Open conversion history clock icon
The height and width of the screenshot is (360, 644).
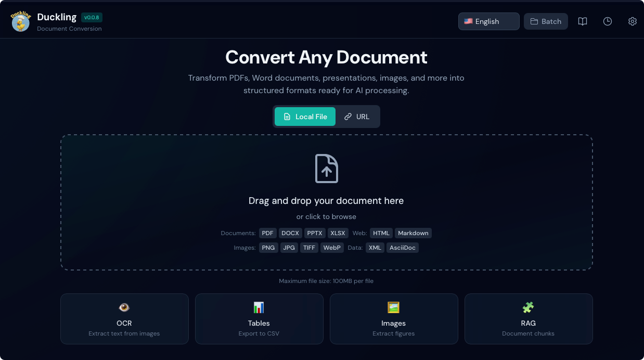(608, 21)
